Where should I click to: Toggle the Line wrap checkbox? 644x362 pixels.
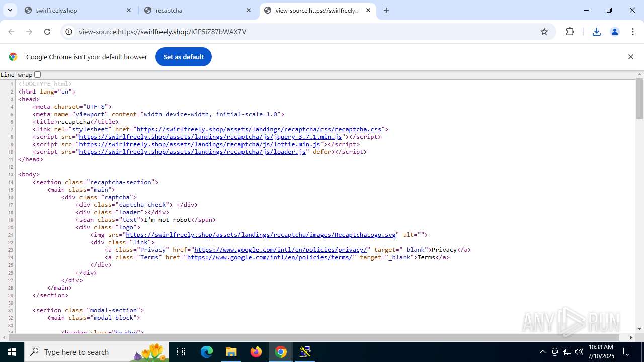coord(37,74)
